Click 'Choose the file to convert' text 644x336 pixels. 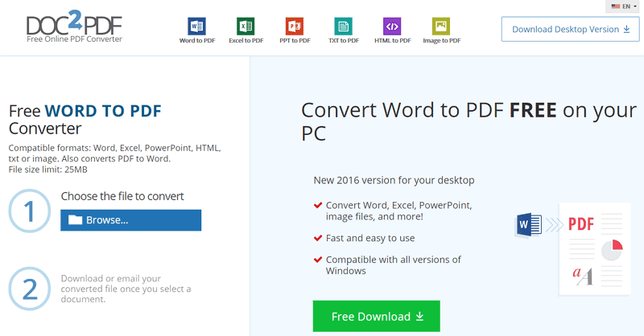point(122,196)
